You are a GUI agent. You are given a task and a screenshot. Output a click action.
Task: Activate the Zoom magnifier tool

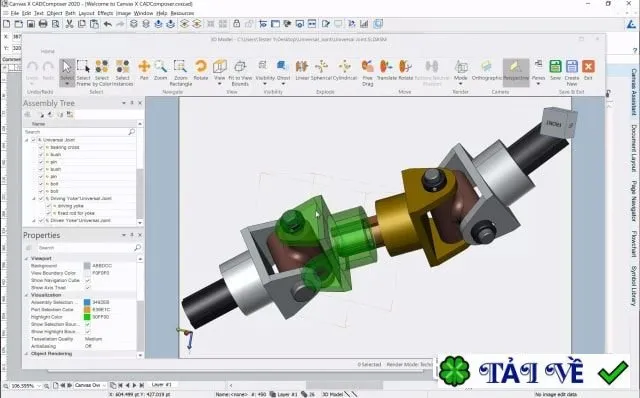click(160, 70)
